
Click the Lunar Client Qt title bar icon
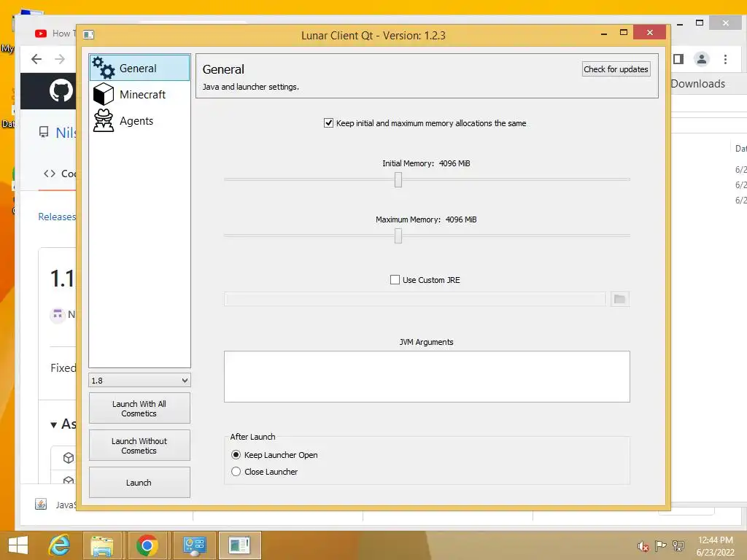[x=88, y=34]
